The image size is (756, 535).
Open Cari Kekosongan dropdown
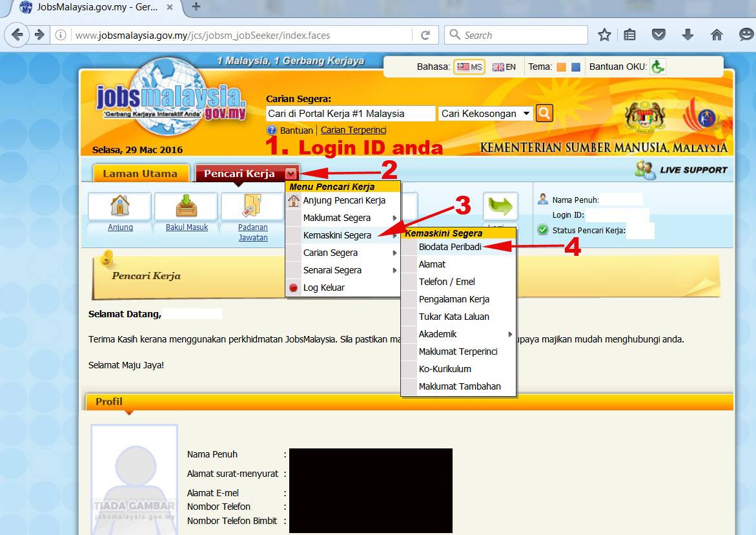pyautogui.click(x=485, y=114)
